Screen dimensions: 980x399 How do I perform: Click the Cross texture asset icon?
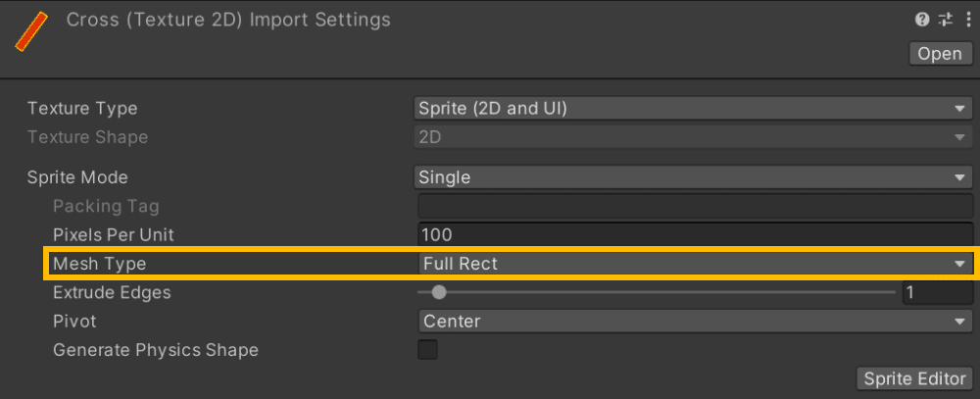pos(33,32)
